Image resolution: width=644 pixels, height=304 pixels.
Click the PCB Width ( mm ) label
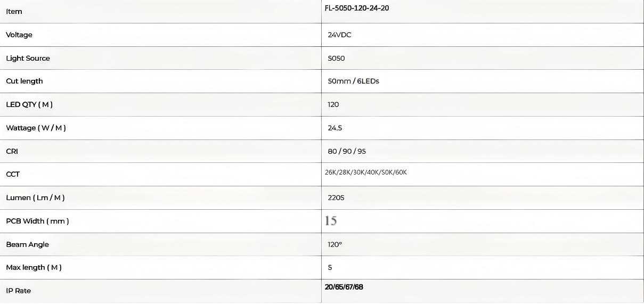point(37,221)
